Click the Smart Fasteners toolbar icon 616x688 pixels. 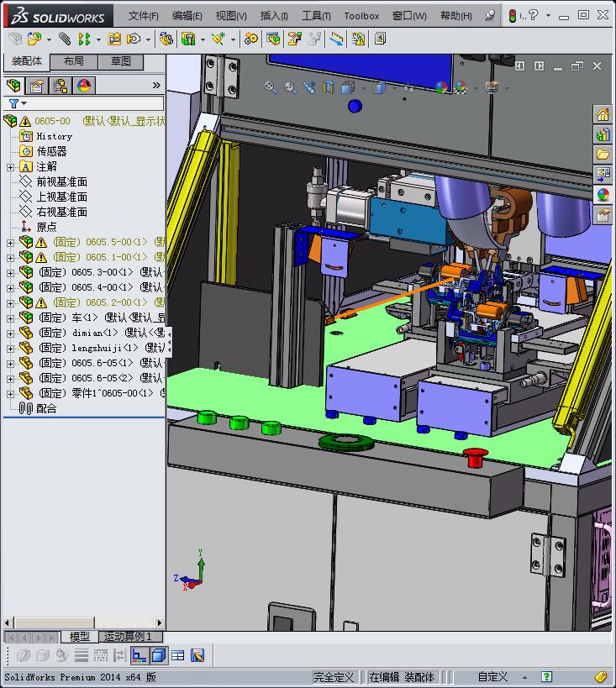point(114,39)
